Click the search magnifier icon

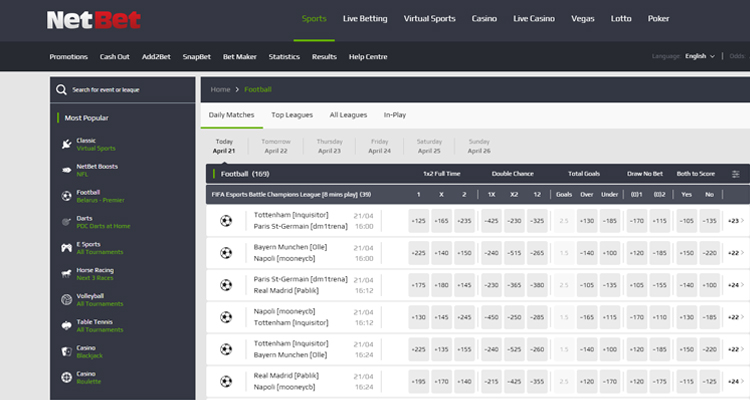(x=61, y=89)
